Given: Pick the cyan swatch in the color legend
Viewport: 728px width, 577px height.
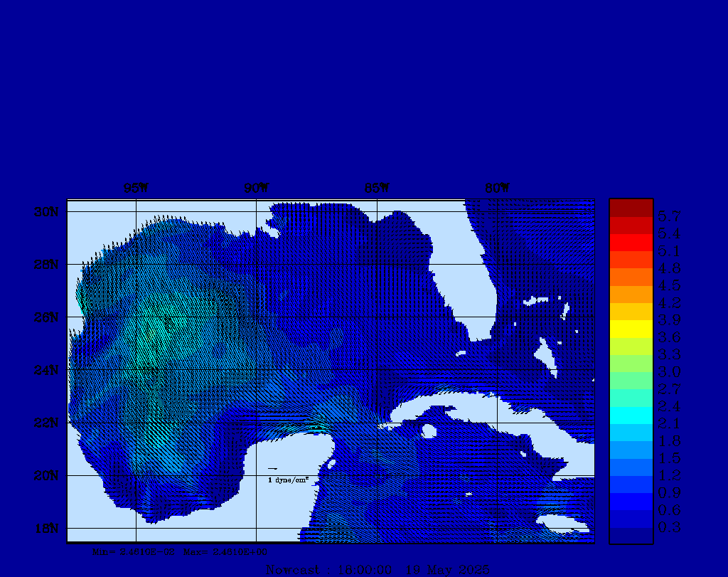Looking at the screenshot, I should pos(631,415).
